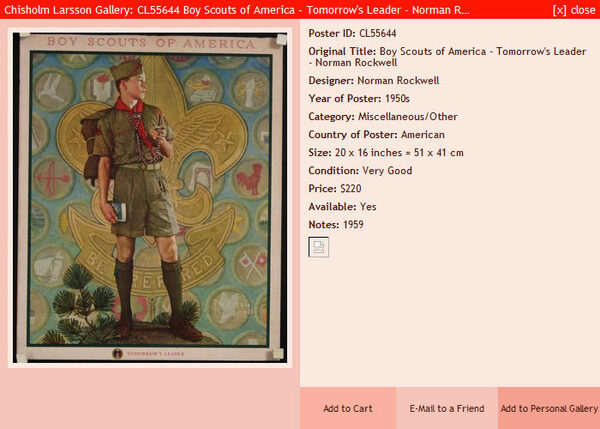The image size is (600, 429).
Task: Click the Available: Yes line
Action: click(x=342, y=206)
